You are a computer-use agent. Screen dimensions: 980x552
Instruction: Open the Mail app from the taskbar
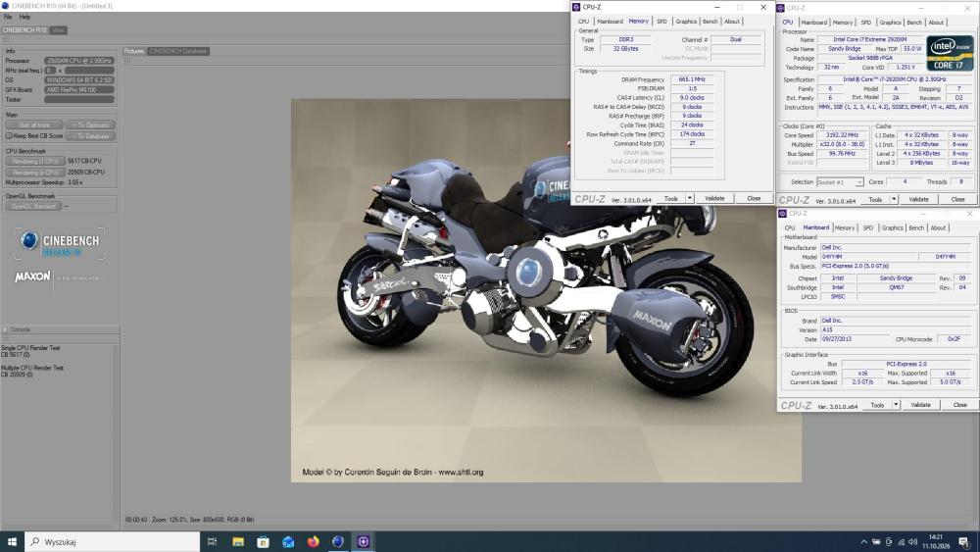288,541
